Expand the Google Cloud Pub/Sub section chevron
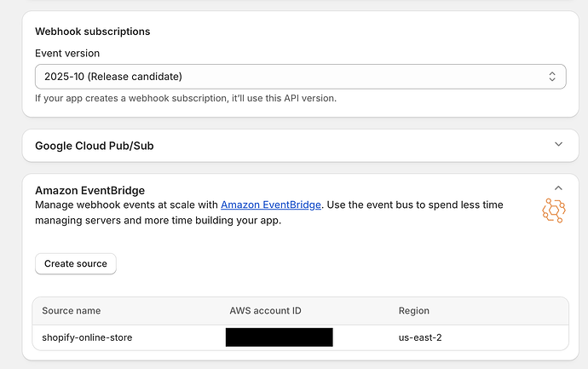 point(558,145)
